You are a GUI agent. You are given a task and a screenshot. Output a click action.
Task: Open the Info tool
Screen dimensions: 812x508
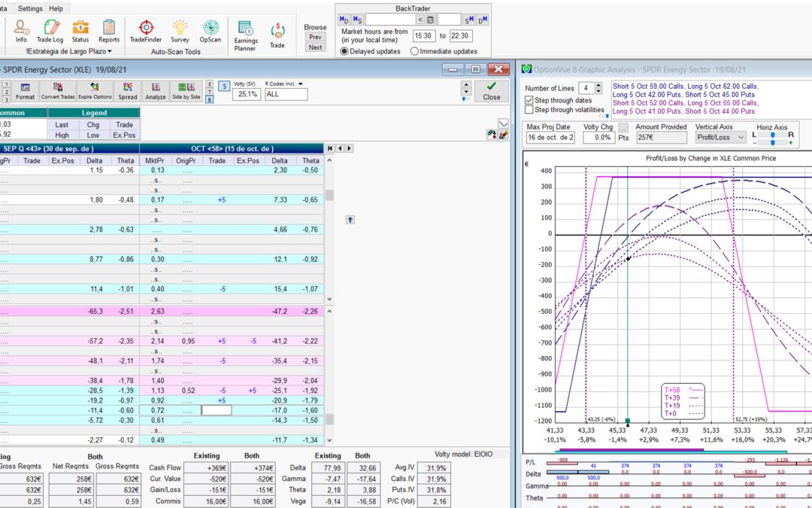tap(21, 31)
